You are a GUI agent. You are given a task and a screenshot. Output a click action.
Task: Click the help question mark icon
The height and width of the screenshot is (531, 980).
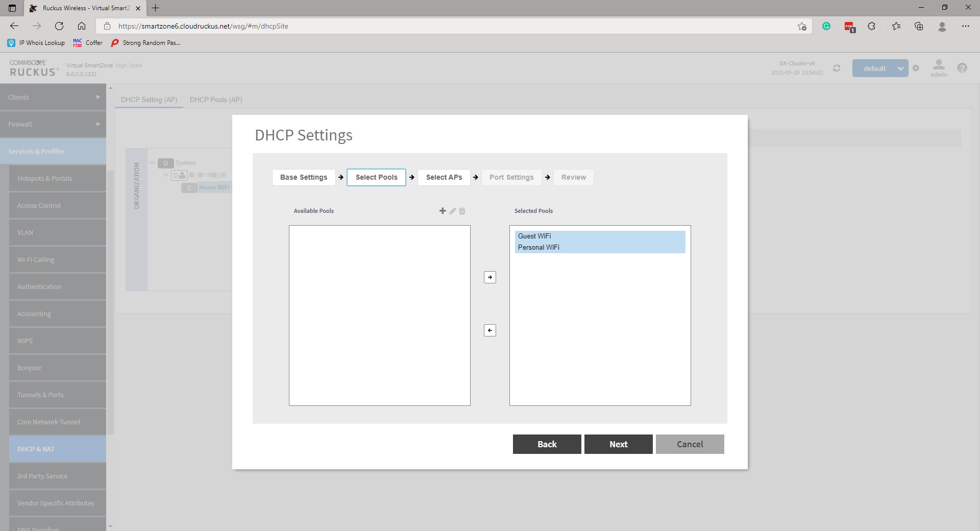click(x=962, y=68)
